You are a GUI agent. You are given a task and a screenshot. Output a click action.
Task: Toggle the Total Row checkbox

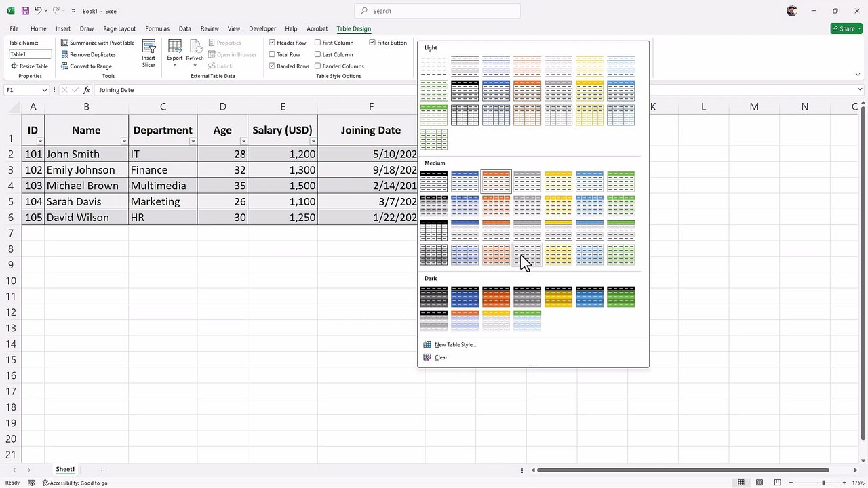tap(272, 54)
